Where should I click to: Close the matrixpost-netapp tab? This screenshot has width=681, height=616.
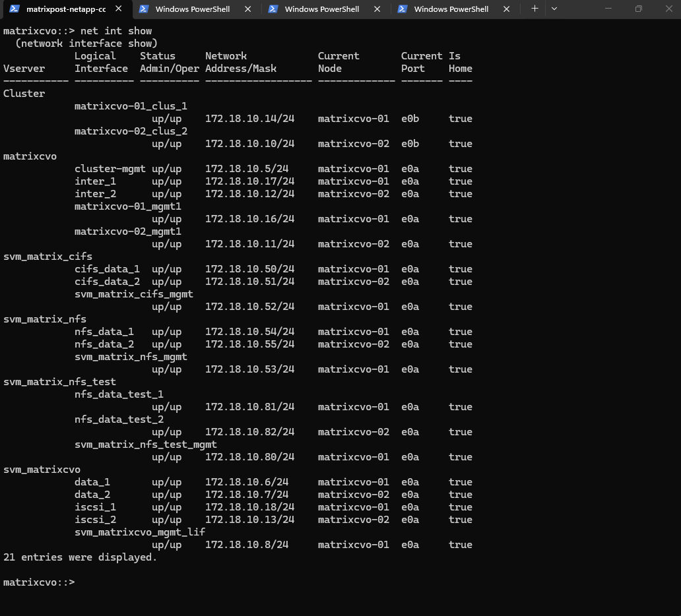[x=119, y=9]
